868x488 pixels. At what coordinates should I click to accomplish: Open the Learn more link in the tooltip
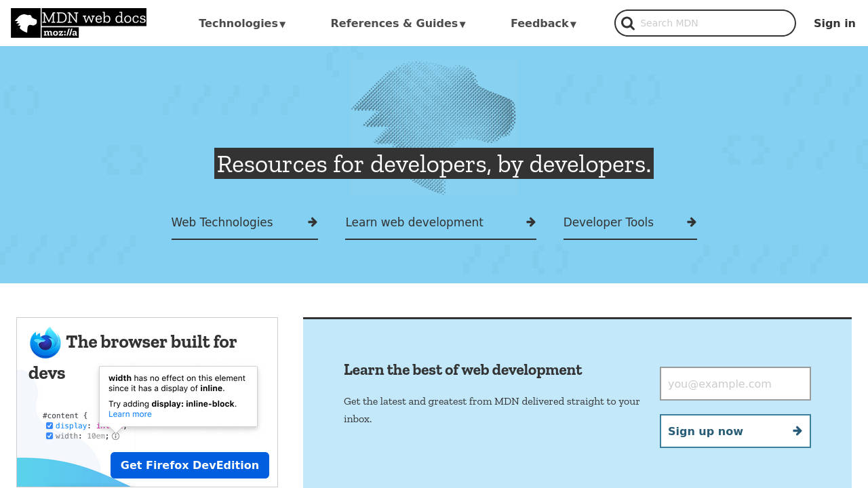130,413
